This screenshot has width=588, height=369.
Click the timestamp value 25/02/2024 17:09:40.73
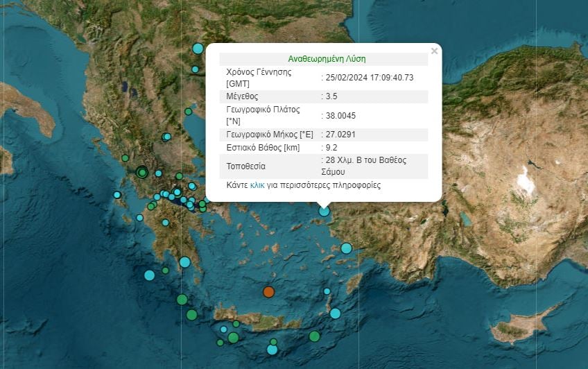370,78
